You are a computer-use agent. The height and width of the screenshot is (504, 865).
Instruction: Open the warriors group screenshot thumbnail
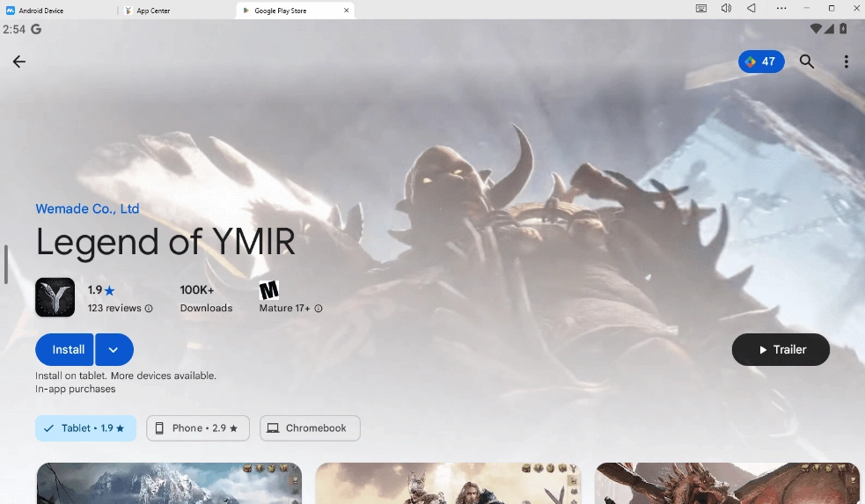(449, 483)
